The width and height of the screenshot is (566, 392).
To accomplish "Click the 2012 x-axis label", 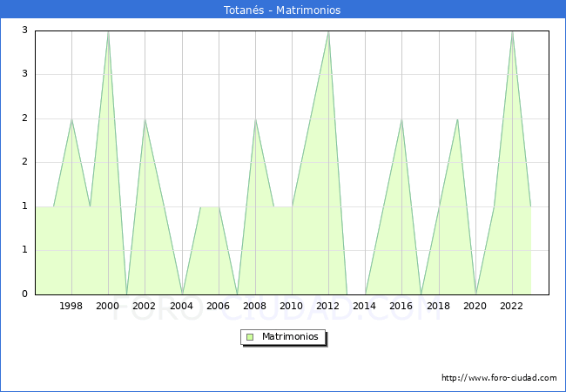I will [x=327, y=306].
